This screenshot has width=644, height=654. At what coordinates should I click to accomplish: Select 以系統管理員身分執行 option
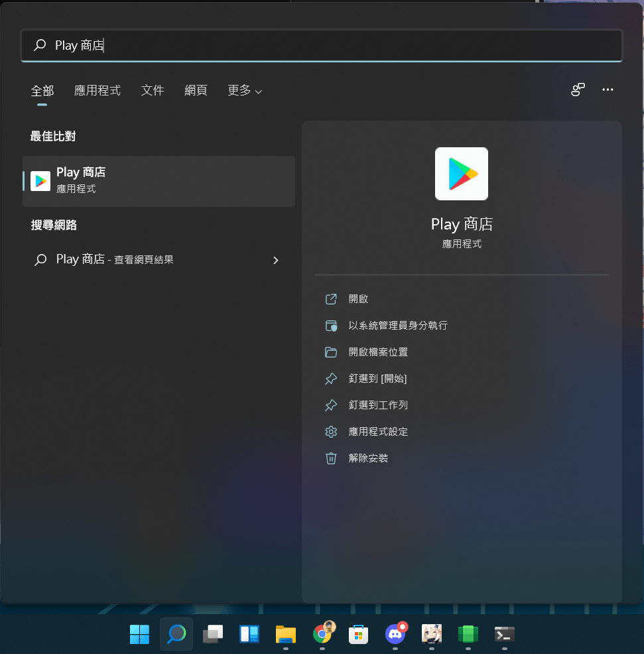pos(397,326)
